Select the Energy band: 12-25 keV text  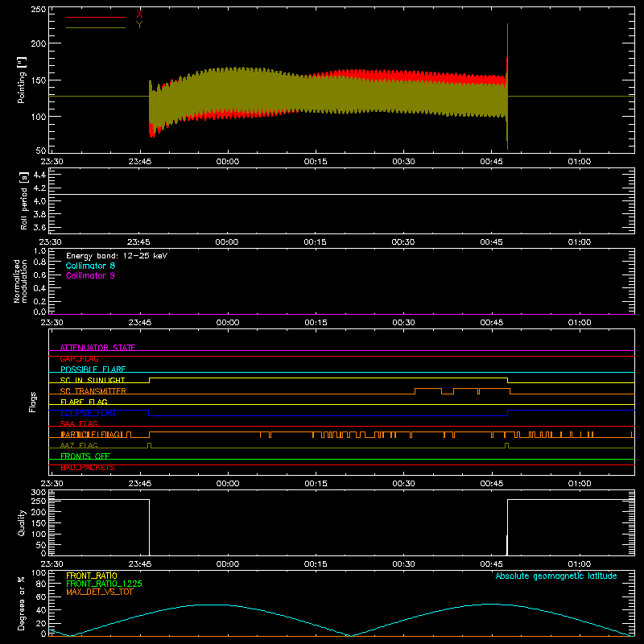coord(117,256)
